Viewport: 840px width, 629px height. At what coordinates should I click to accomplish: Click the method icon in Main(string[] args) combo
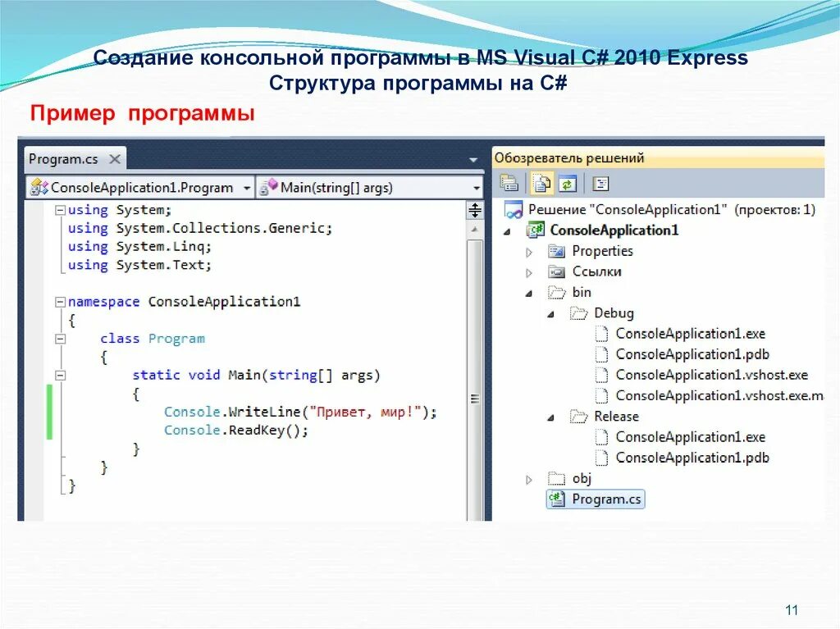(x=268, y=187)
